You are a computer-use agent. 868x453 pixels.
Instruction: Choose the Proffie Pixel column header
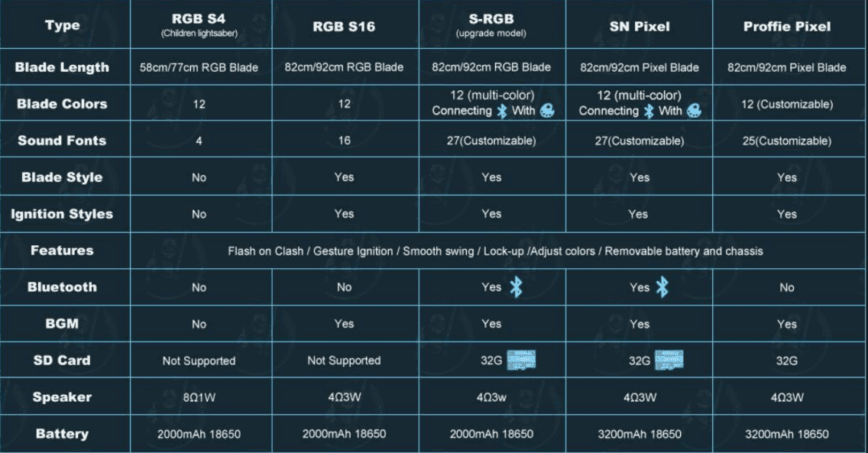click(786, 27)
